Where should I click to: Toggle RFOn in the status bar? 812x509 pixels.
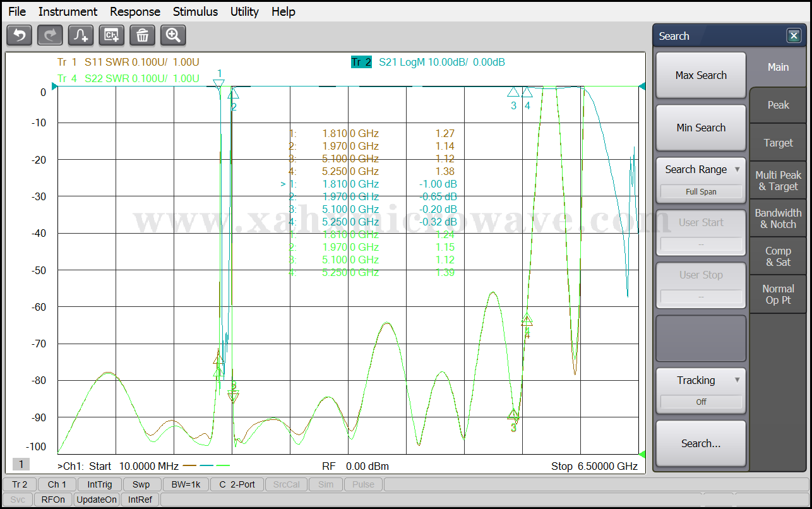[x=53, y=500]
